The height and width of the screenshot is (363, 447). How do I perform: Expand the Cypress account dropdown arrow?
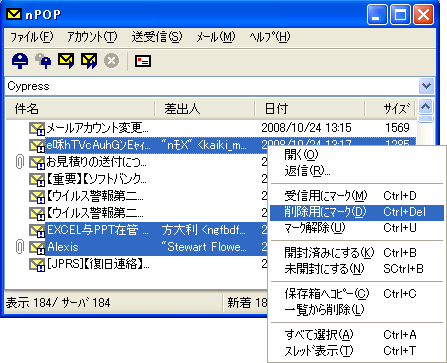[x=426, y=86]
